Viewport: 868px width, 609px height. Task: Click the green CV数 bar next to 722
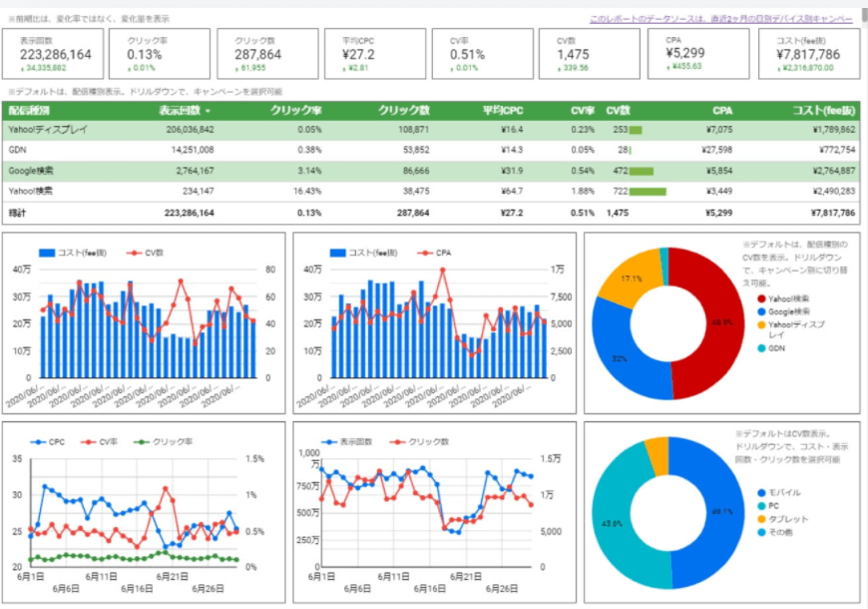pyautogui.click(x=648, y=192)
